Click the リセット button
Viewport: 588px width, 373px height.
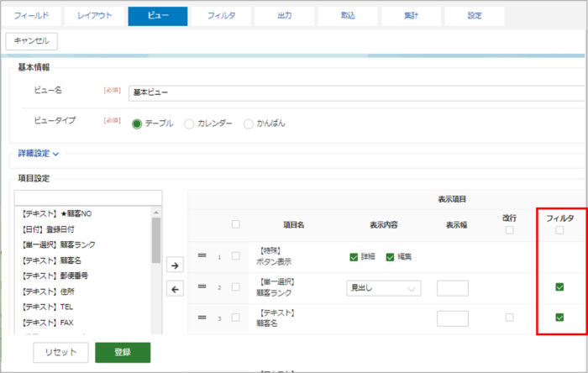click(x=60, y=352)
